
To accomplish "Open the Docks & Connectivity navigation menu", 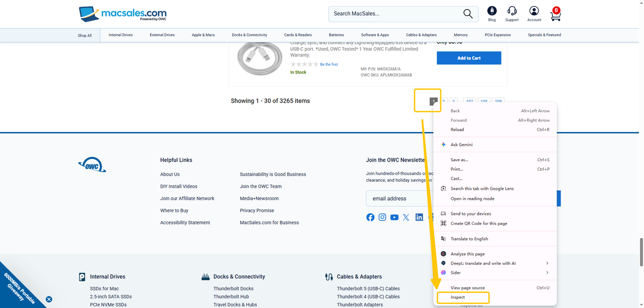I will 250,35.
